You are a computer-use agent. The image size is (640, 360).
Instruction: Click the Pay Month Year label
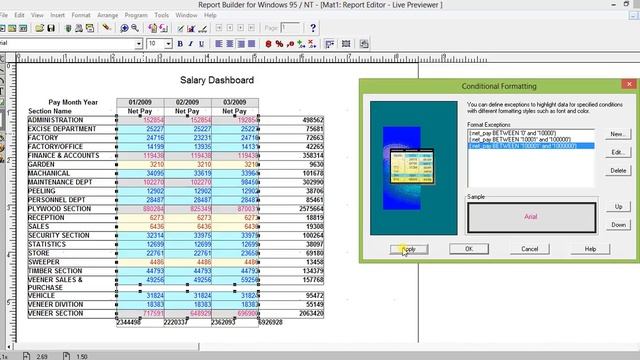pos(73,102)
